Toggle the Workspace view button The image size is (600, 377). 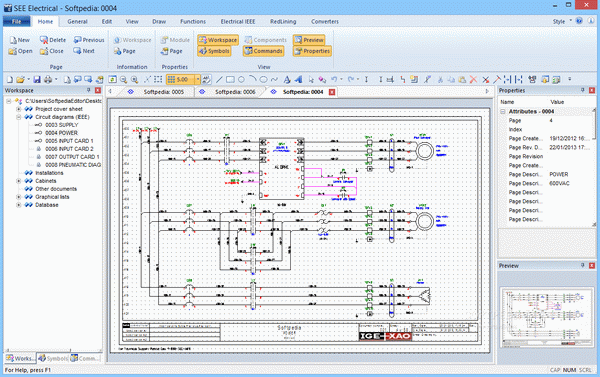pos(218,40)
